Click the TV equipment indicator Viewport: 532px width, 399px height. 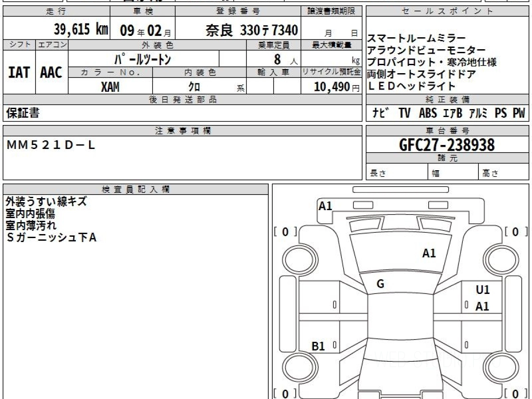[404, 113]
